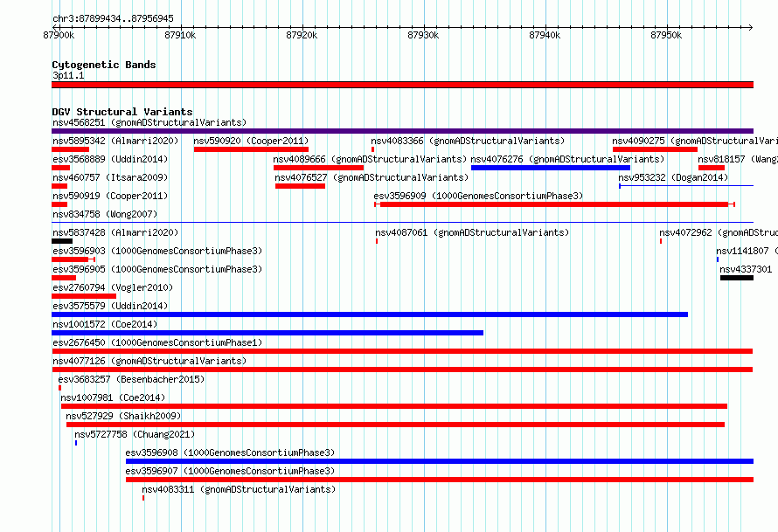Select nsv527929 (Shaikh2009) label

coord(123,416)
